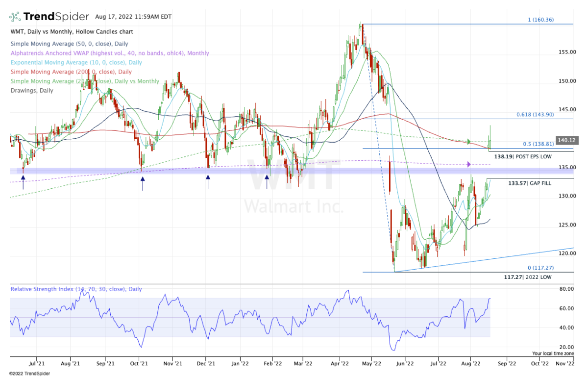Click the Your local time zone text
This screenshot has width=588, height=378.
coord(553,353)
